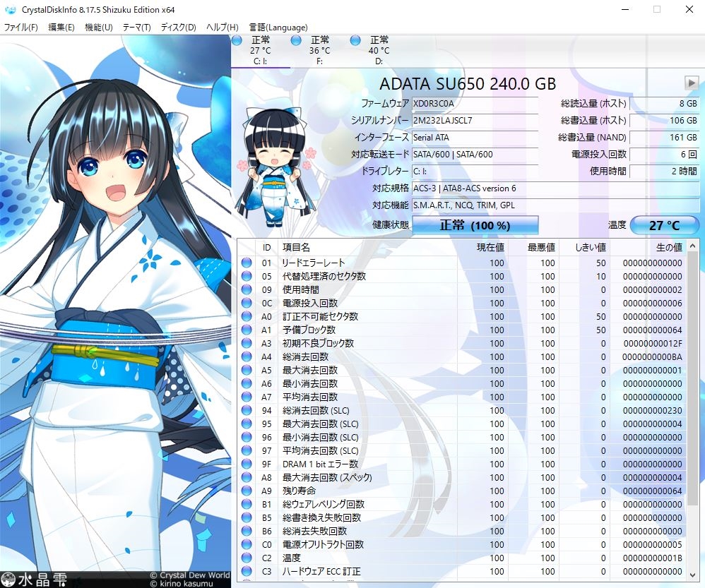Select the C: I: disk tab
This screenshot has height=588, width=705.
pyautogui.click(x=261, y=51)
